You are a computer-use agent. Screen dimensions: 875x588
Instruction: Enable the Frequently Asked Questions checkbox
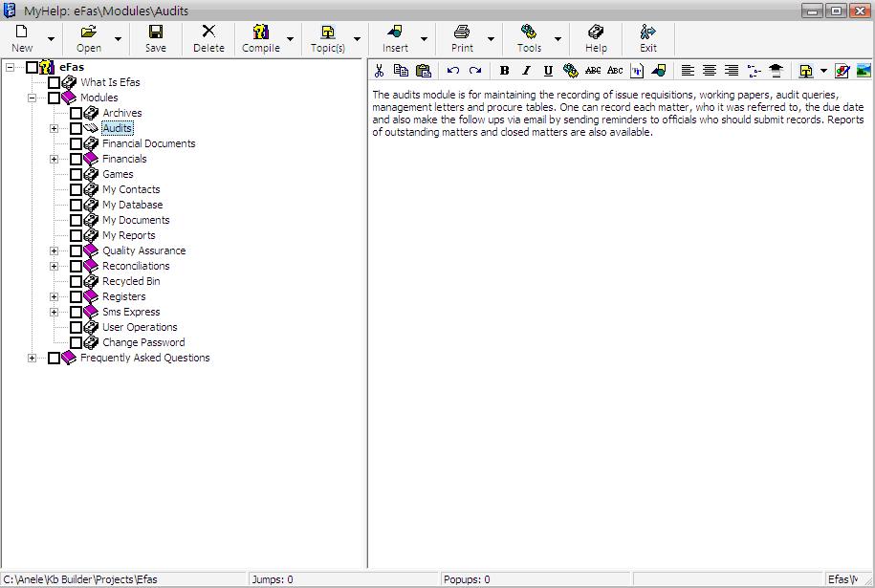(x=55, y=358)
